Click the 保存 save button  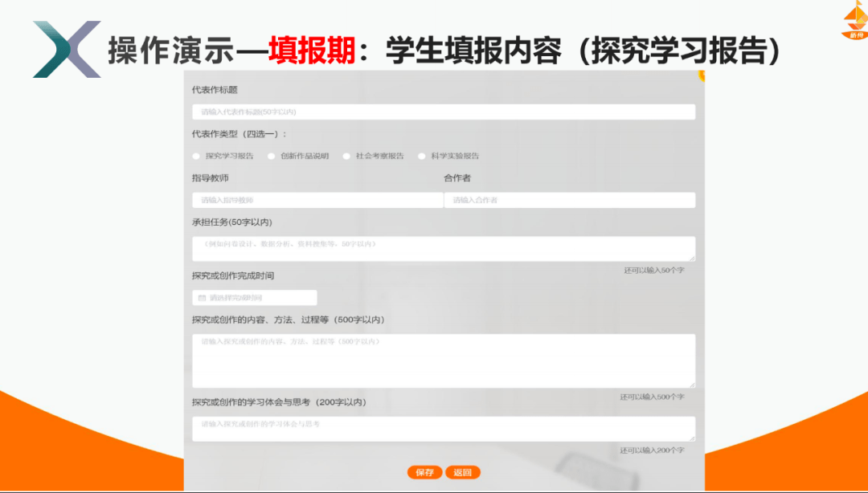424,472
